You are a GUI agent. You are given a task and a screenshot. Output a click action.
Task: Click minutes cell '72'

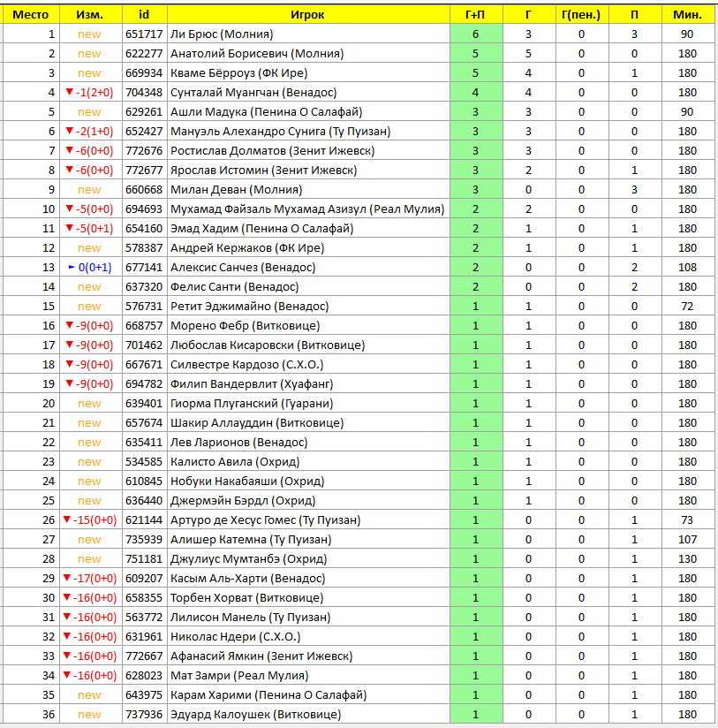(x=688, y=307)
